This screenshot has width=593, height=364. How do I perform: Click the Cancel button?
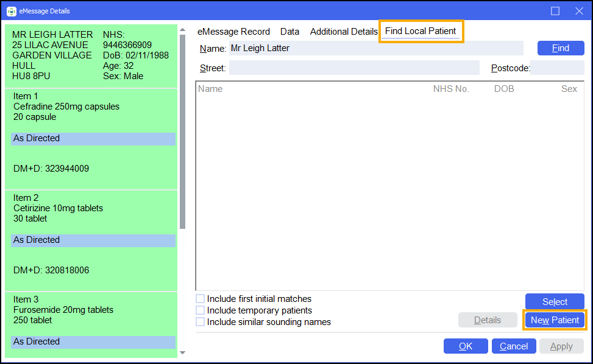(514, 346)
